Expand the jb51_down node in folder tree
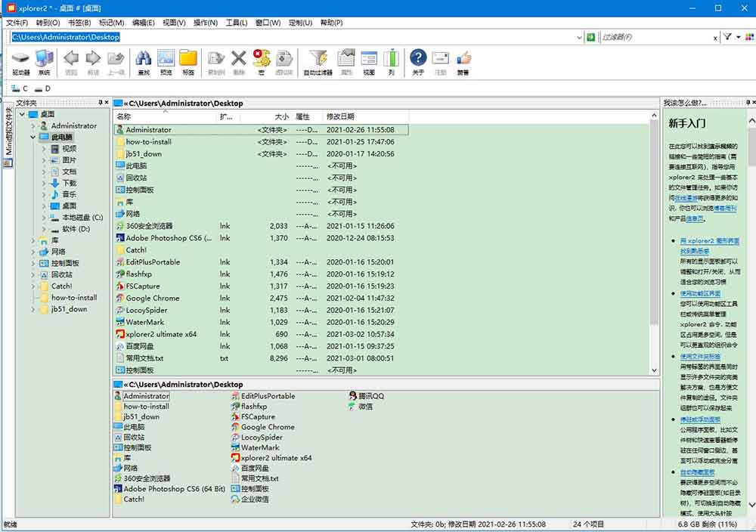Screen dimensions: 756x532 [x=33, y=309]
